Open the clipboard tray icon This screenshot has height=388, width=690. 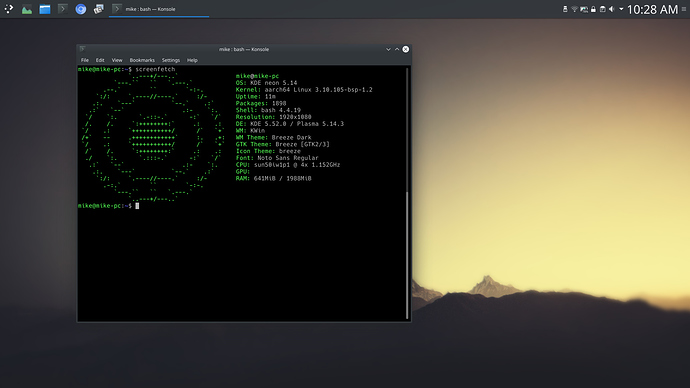coord(602,9)
